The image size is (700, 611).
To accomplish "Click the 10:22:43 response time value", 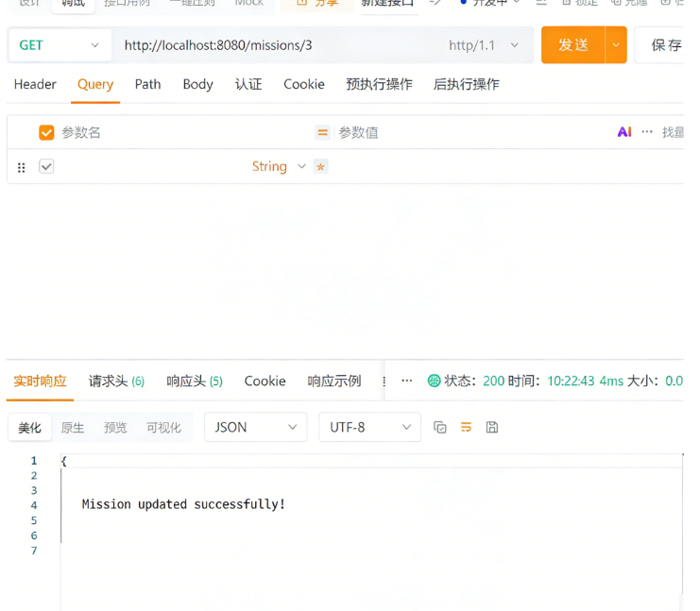I will pyautogui.click(x=571, y=382).
